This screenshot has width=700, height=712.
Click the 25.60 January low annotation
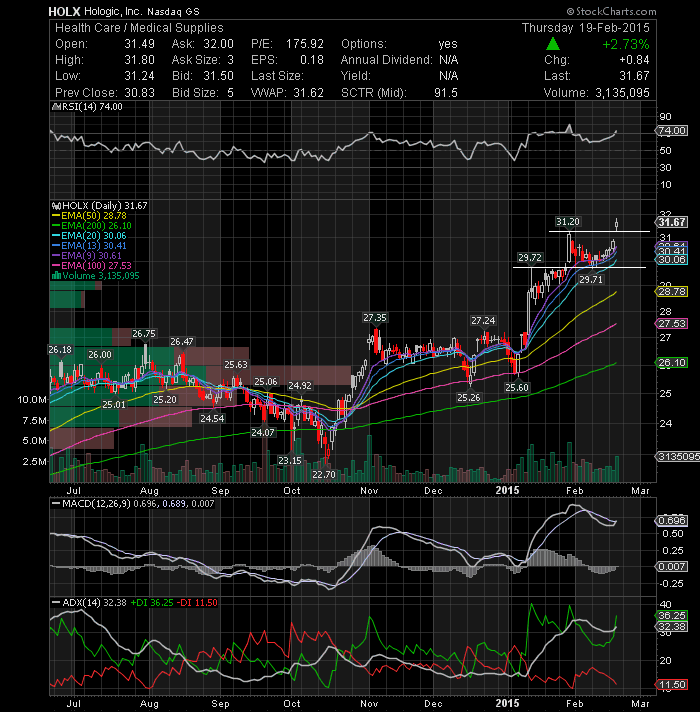(x=517, y=387)
